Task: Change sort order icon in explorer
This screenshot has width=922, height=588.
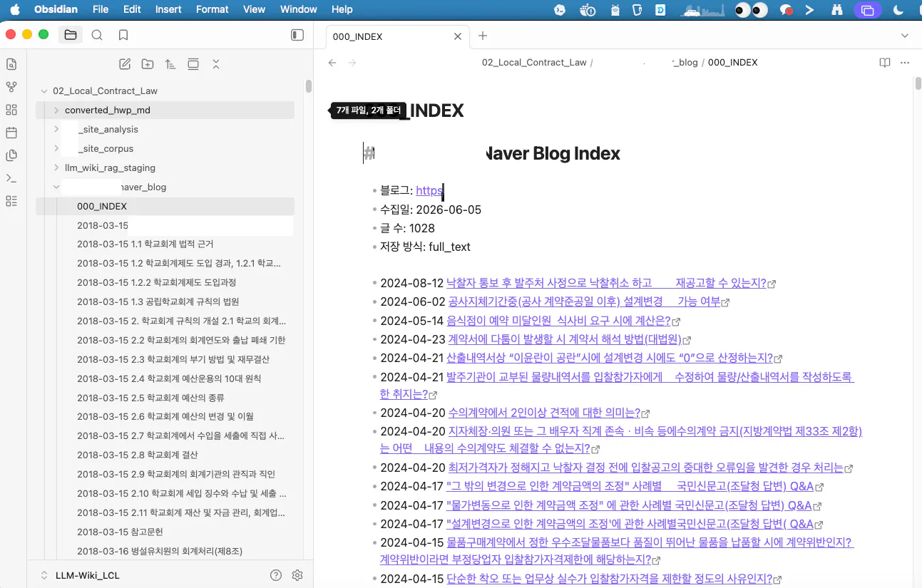Action: tap(170, 64)
